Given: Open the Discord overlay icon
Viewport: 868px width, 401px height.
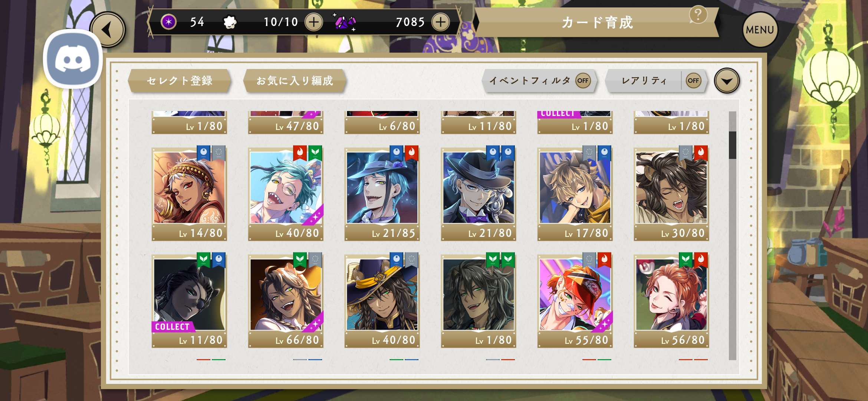Looking at the screenshot, I should pos(73,59).
